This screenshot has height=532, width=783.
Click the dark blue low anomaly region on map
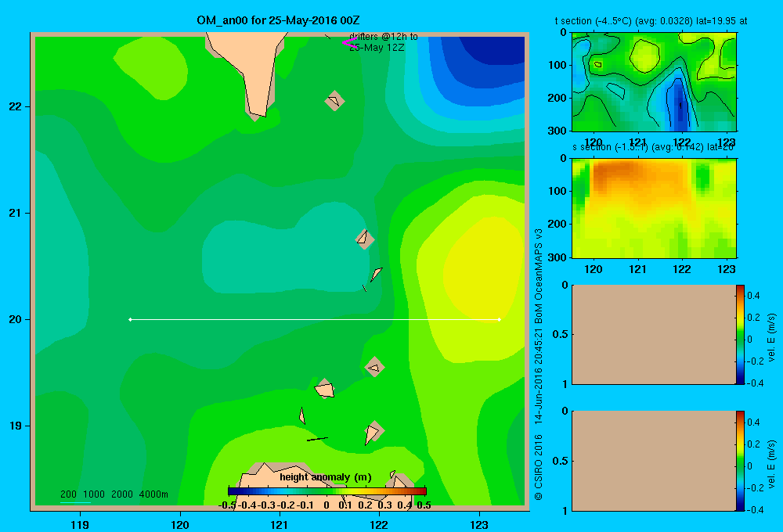[x=494, y=50]
